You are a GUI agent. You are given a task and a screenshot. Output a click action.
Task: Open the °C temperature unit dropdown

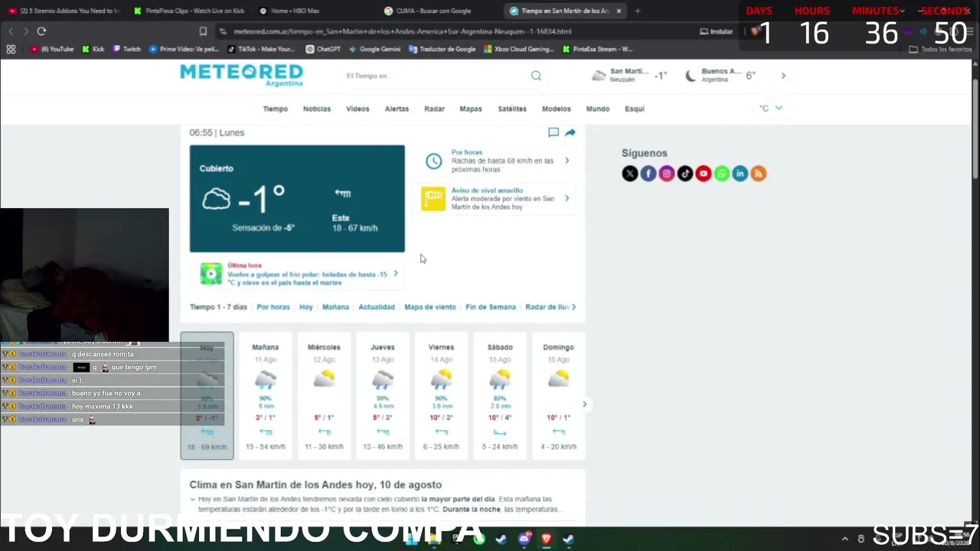pos(771,109)
